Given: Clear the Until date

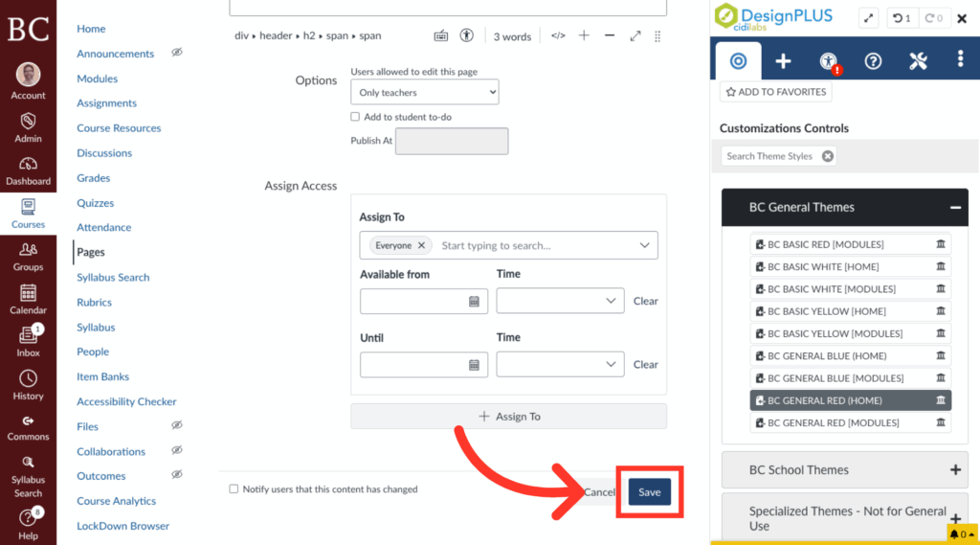Looking at the screenshot, I should coord(645,364).
